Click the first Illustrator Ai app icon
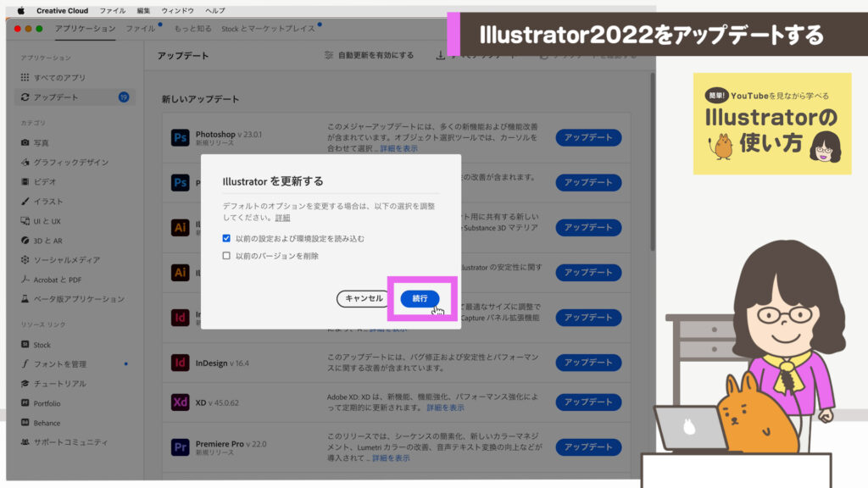868x488 pixels. 180,227
